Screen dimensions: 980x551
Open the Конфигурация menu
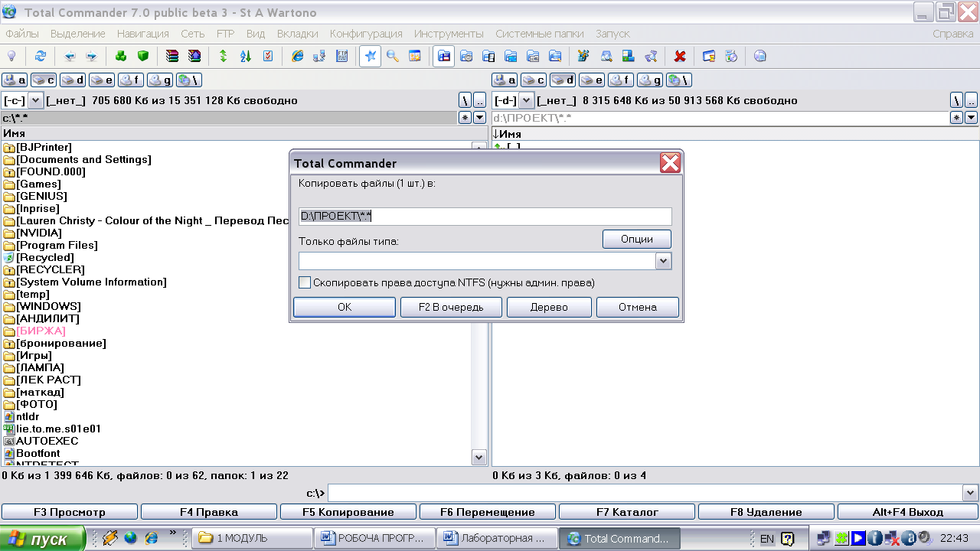(366, 34)
